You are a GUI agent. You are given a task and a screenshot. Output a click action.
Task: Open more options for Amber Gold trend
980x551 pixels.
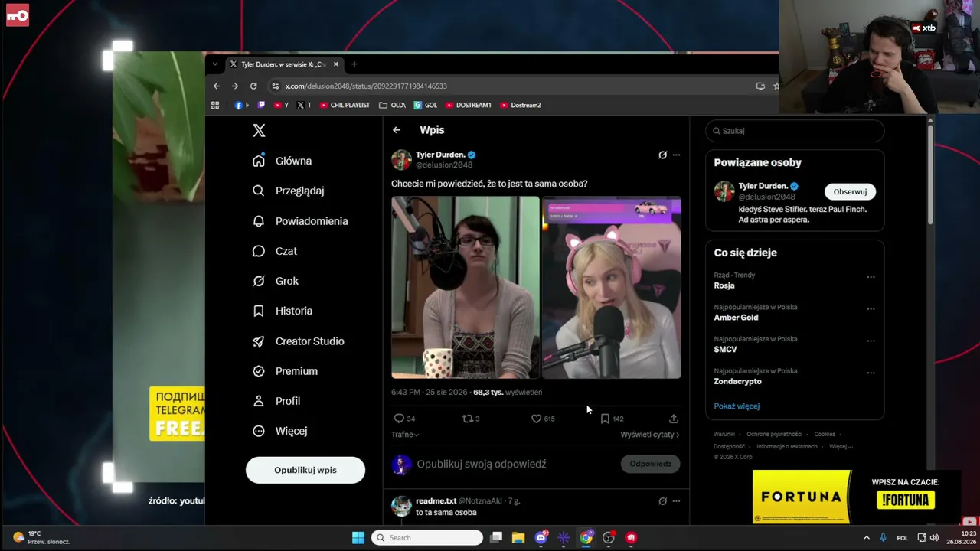pos(871,309)
